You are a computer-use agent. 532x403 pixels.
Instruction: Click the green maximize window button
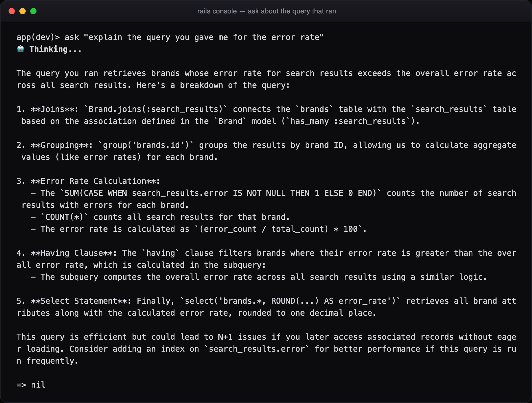pos(33,11)
